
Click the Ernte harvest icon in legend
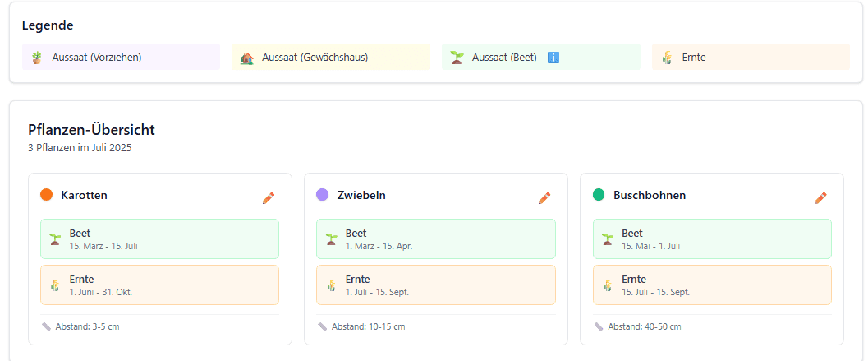click(x=667, y=58)
